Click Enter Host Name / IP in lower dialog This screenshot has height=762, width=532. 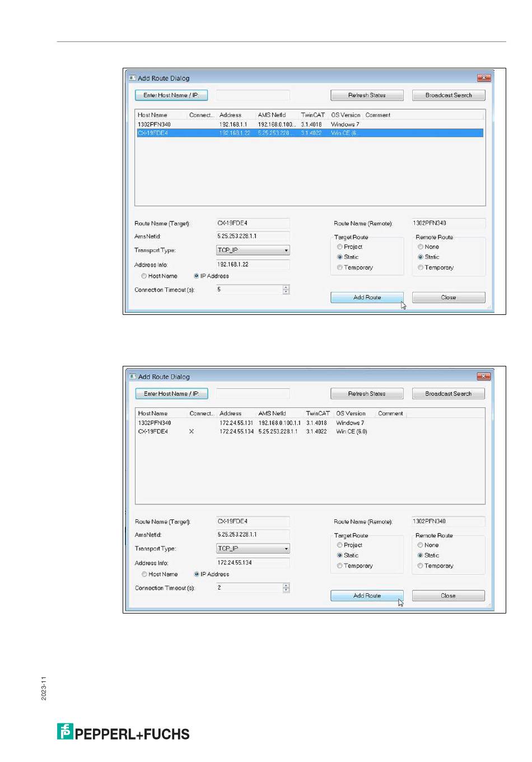(x=171, y=394)
